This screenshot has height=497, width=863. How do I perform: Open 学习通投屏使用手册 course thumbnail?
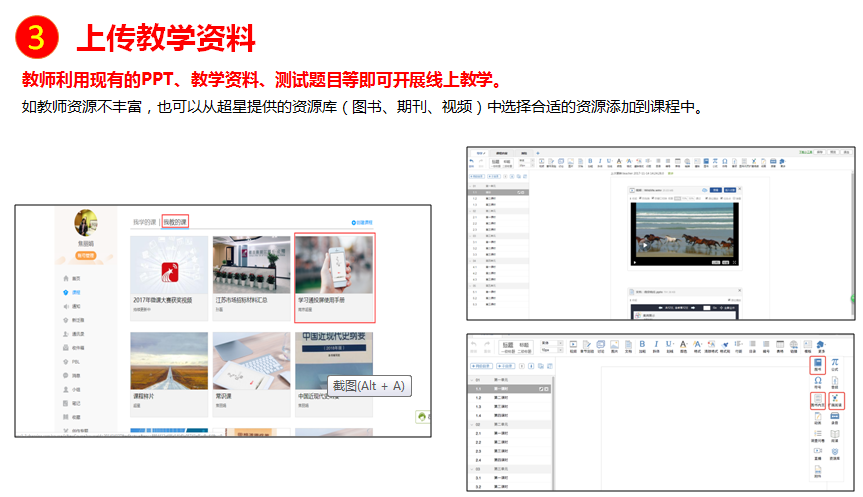tap(334, 265)
